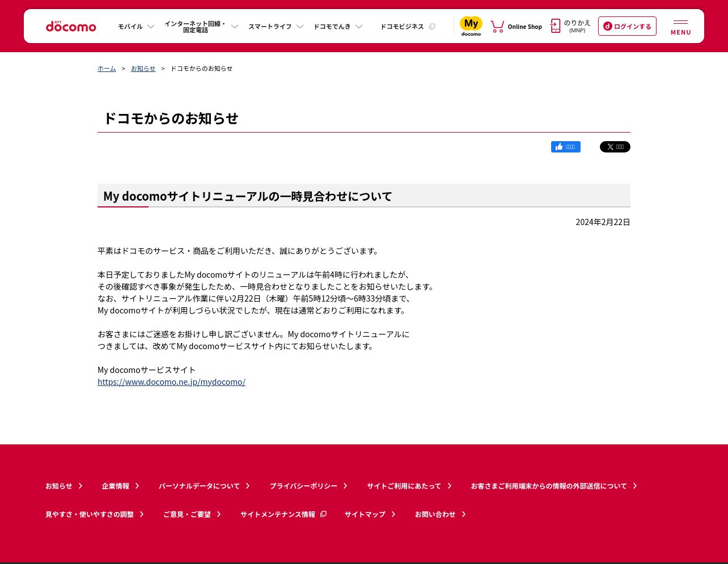Open the ドコモでんき menu item

pyautogui.click(x=332, y=27)
